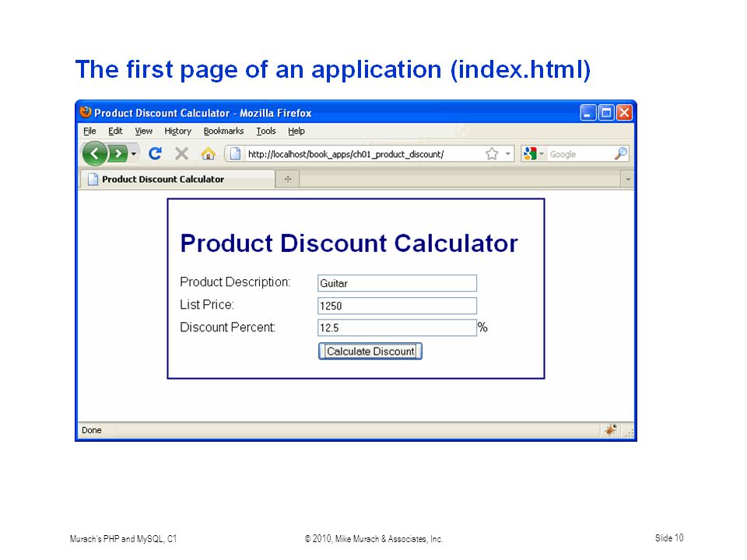Reload the page with the refresh icon
This screenshot has height=560, width=747.
pos(155,153)
